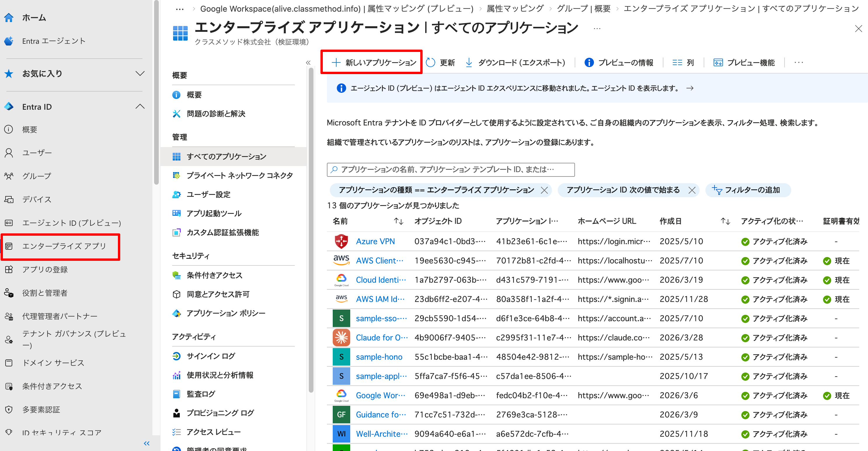The width and height of the screenshot is (868, 451).
Task: Navigate to グループ | 概要 breadcrumb
Action: click(x=584, y=8)
